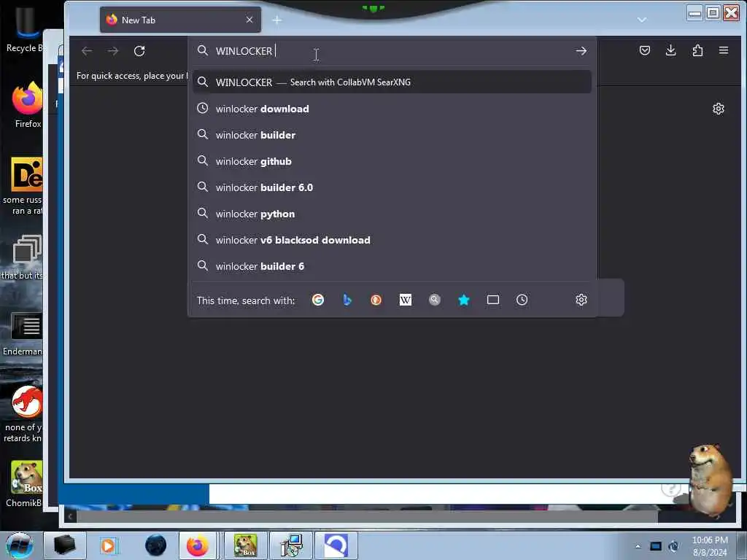
Task: Select suggestion winlocker builder
Action: (x=392, y=135)
